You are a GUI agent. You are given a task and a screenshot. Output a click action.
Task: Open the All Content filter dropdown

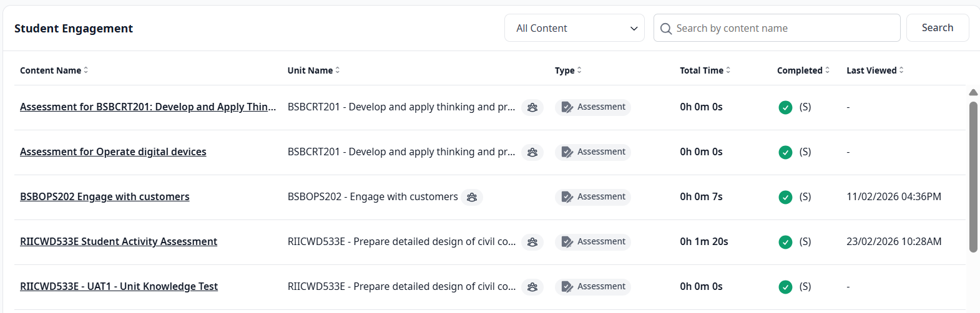574,28
